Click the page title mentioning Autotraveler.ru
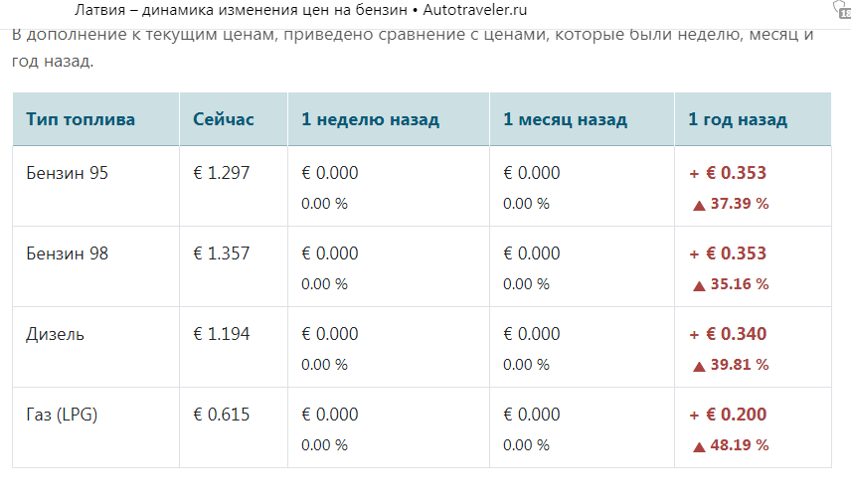Image resolution: width=851 pixels, height=504 pixels. tap(300, 10)
